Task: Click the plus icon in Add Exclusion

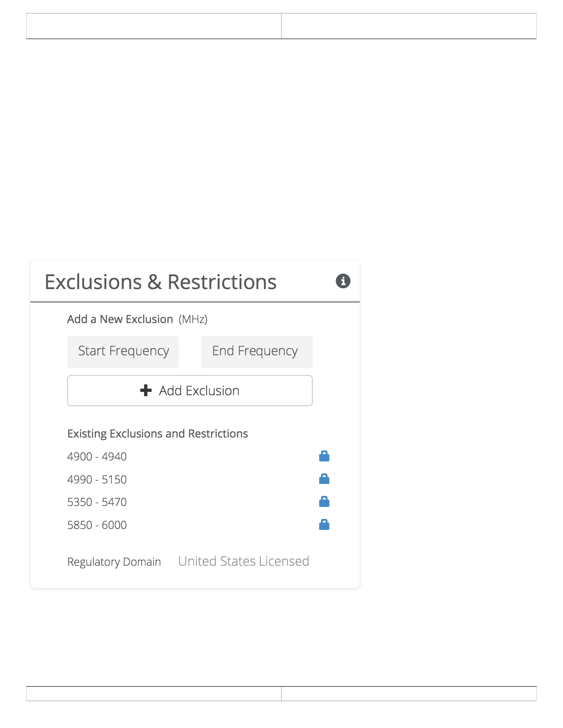Action: point(146,391)
